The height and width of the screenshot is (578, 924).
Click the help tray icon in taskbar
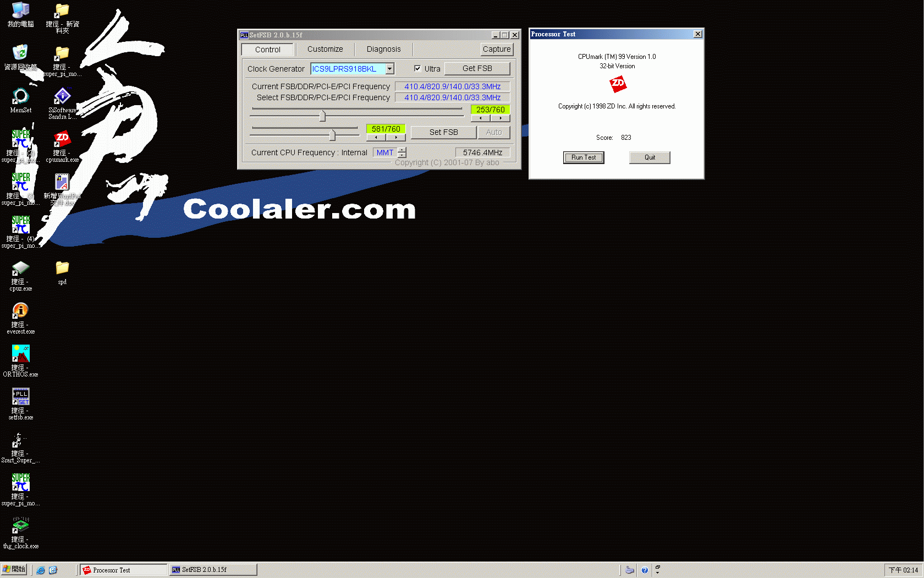pos(645,570)
